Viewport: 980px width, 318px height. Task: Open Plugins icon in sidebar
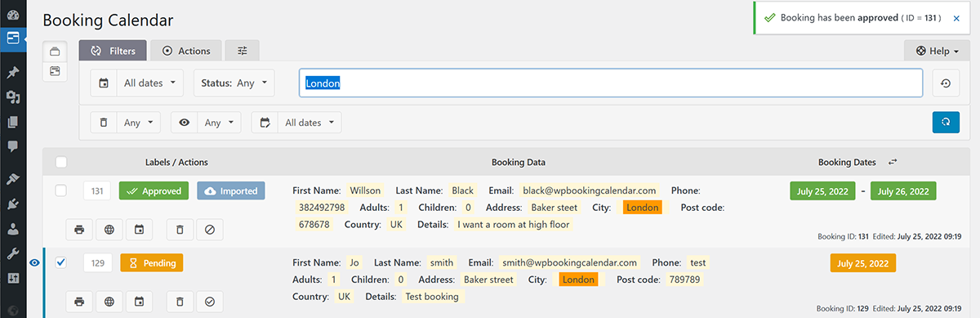coord(13,204)
